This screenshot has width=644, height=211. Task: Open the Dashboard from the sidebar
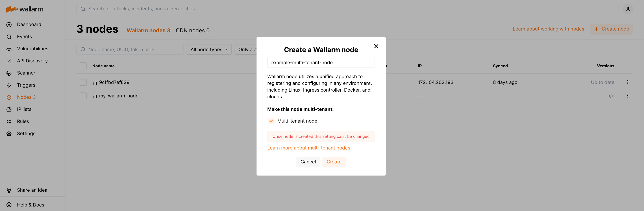pos(29,24)
